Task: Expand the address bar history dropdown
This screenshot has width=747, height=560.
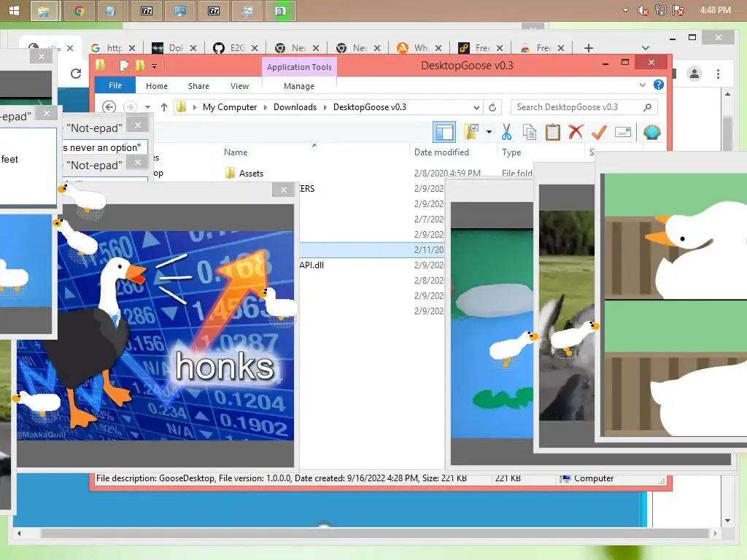Action: coord(476,107)
